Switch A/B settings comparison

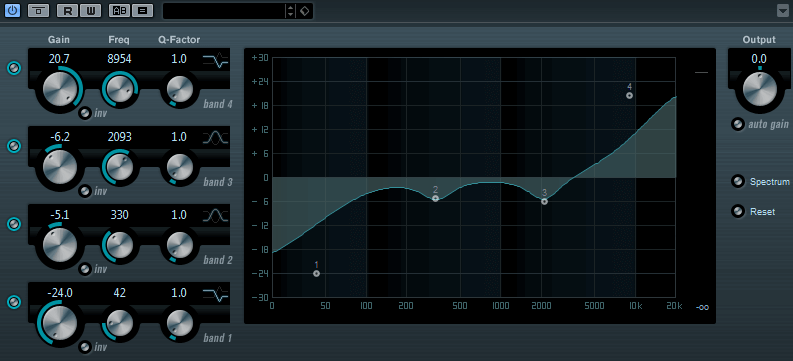click(120, 10)
